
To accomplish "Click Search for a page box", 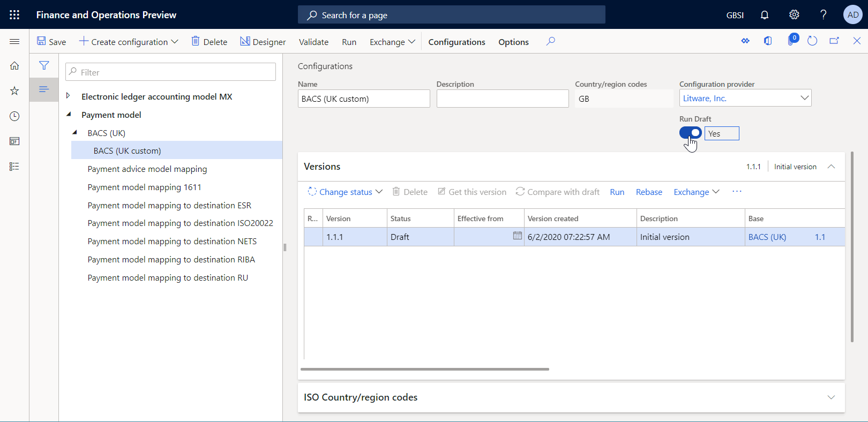I will 452,15.
